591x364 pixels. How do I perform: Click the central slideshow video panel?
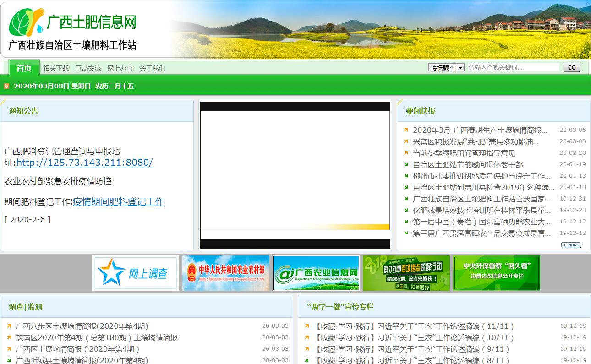[x=295, y=175]
